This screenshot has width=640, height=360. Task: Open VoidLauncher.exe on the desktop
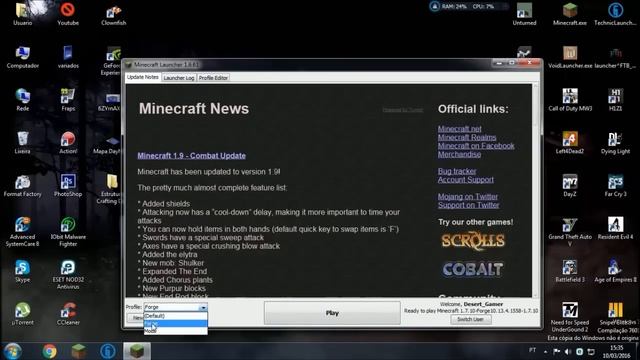click(570, 57)
